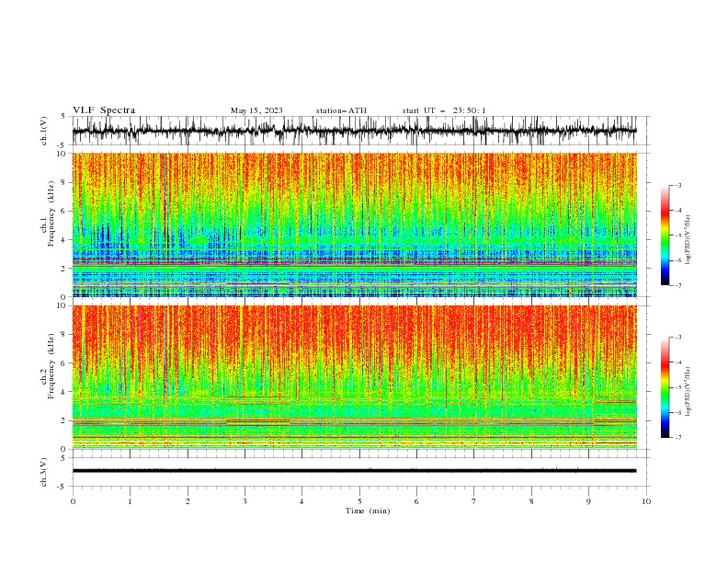Click time axis tick label "9"
Viewport: 728px width, 563px height.
coord(588,501)
